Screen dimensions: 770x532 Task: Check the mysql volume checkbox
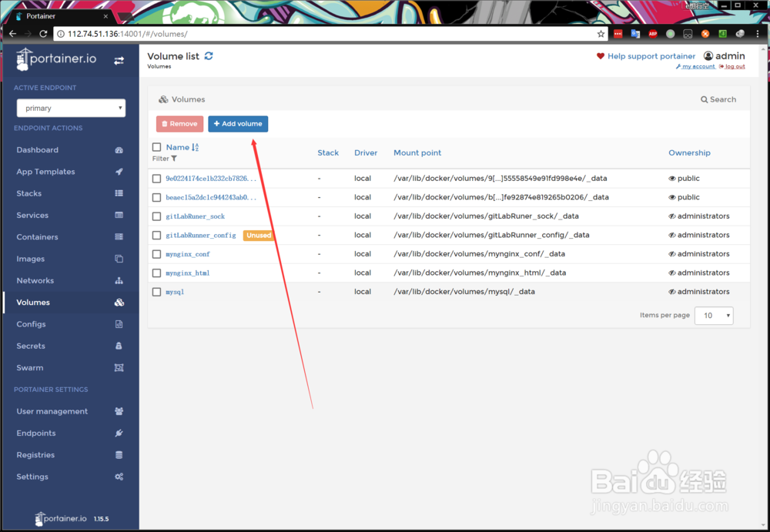click(157, 291)
